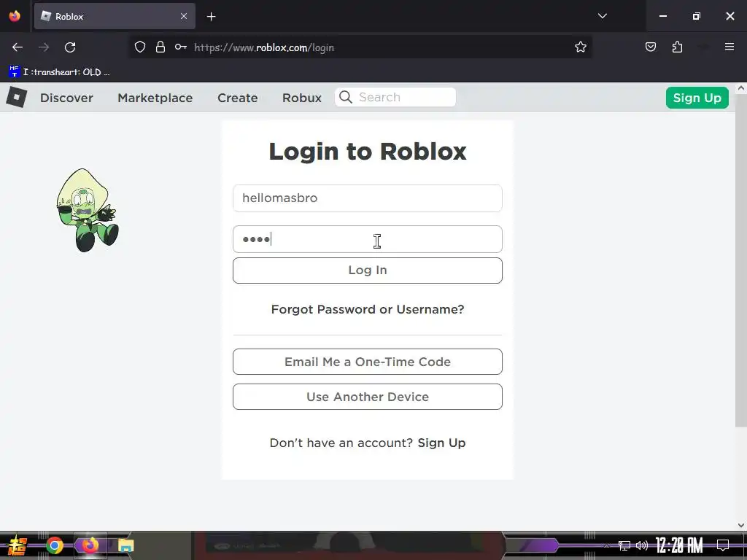Screen dimensions: 747x560
Task: Click the vertical scrollbar thumb
Action: [x=741, y=260]
